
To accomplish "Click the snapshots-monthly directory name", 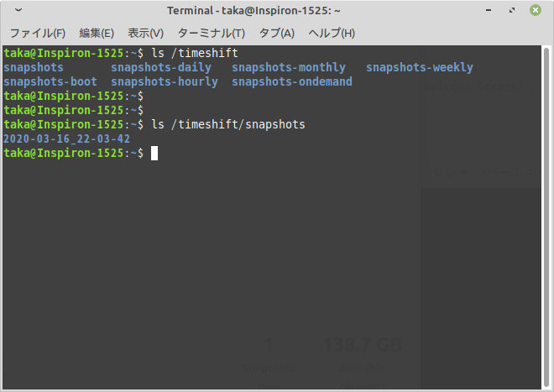I will coord(289,67).
